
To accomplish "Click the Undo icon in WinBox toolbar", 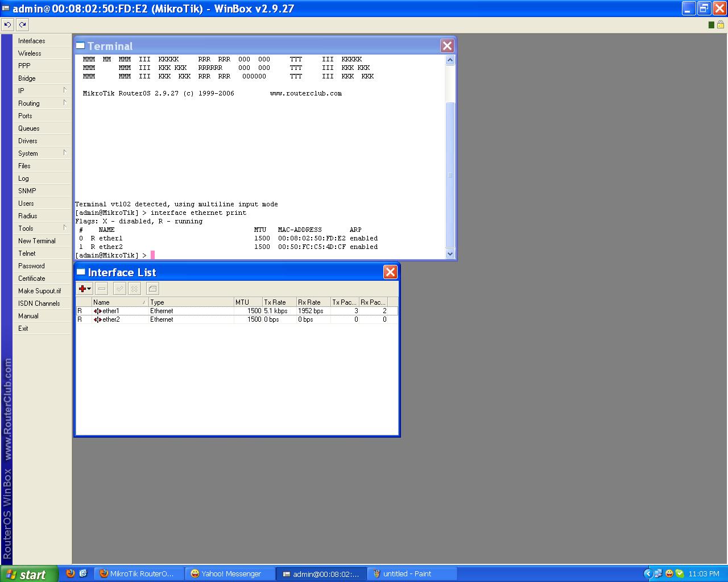I will click(7, 24).
